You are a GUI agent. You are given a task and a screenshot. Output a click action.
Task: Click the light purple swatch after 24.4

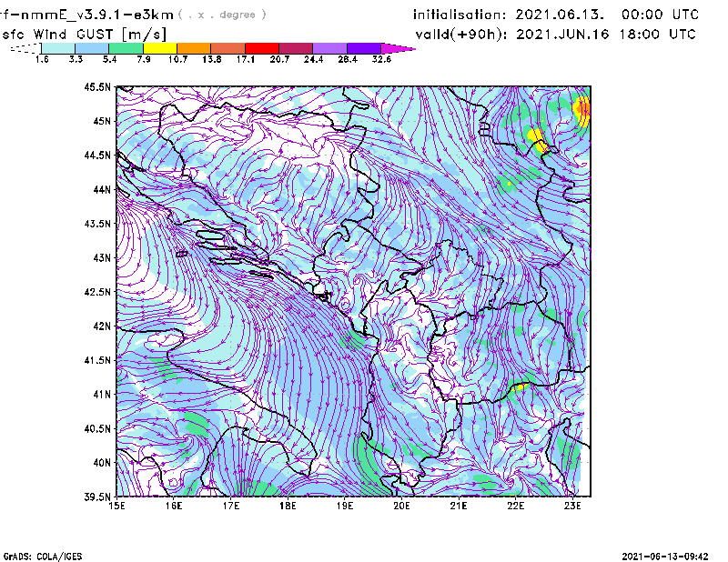[x=330, y=48]
